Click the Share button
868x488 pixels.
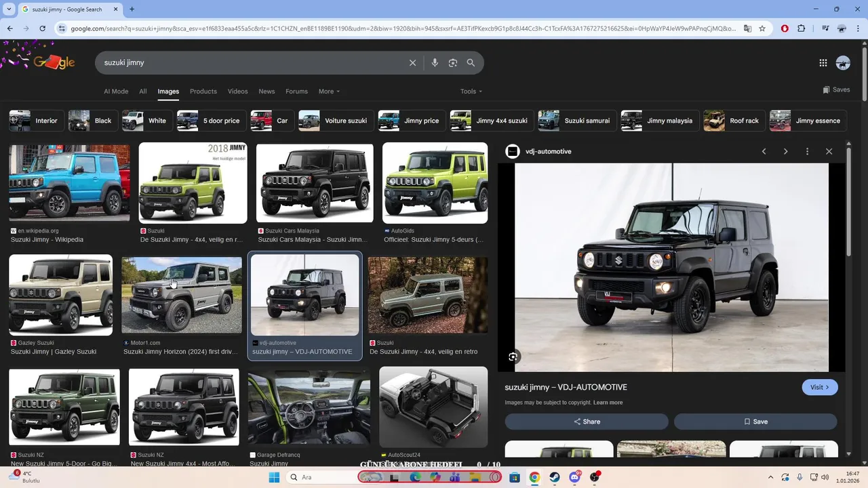[x=587, y=422]
